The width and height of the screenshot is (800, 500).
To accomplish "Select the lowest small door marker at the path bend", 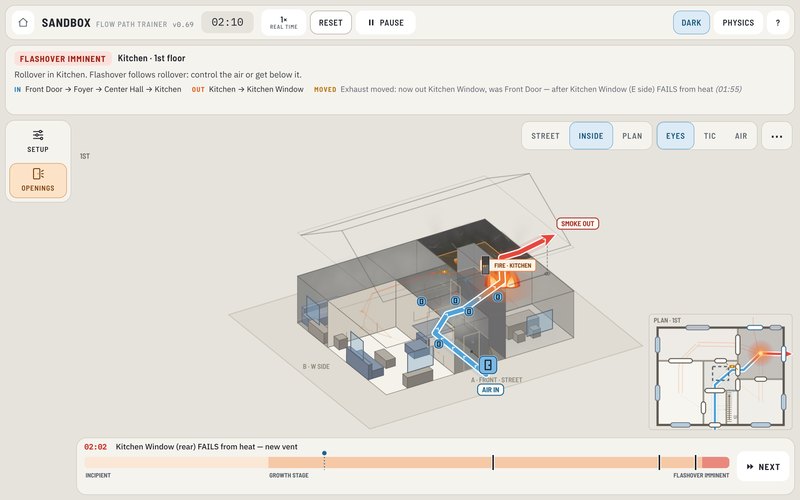I will point(438,344).
